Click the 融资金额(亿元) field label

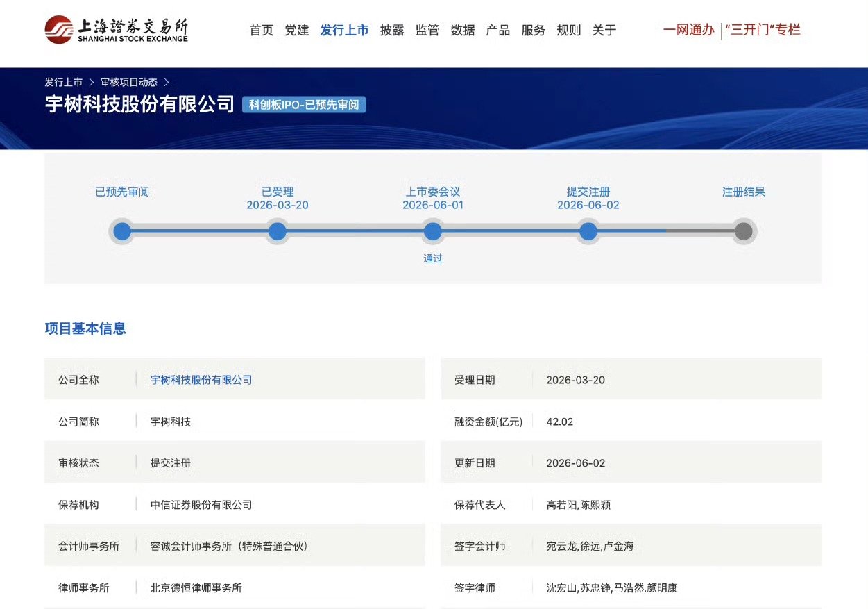488,422
